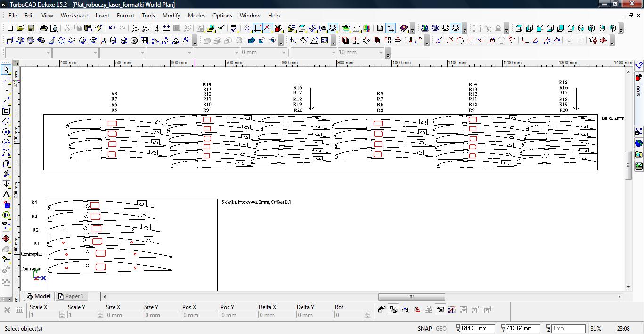
Task: Toggle GEO mode in status bar
Action: coord(441,329)
